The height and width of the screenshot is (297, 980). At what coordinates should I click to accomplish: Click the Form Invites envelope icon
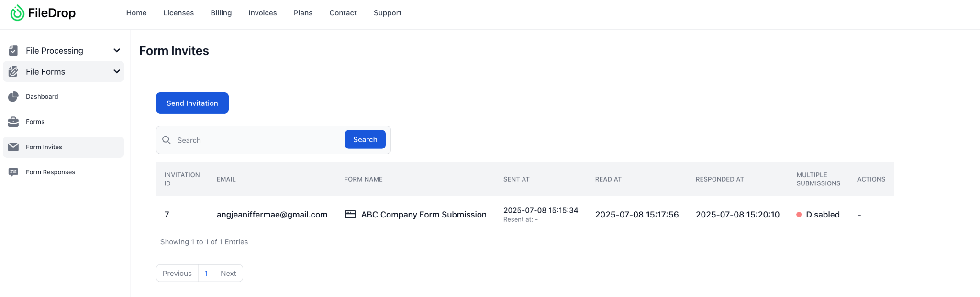click(x=13, y=147)
